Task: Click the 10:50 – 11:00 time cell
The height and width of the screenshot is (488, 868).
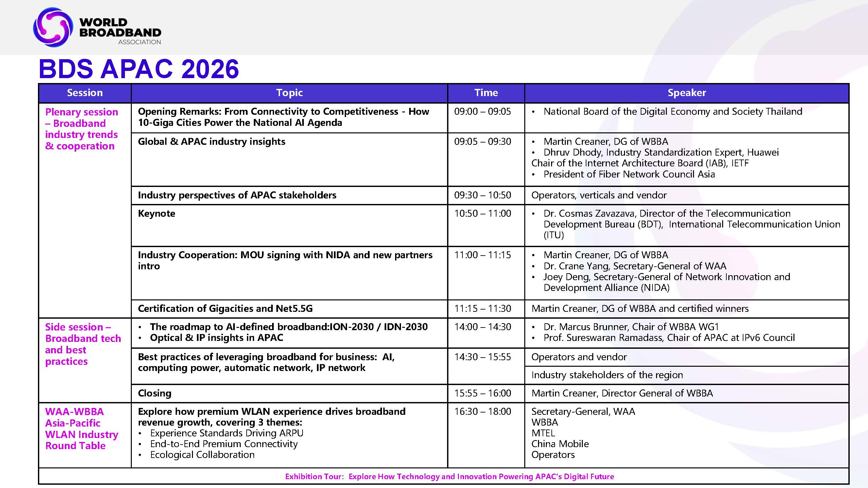Action: [486, 225]
